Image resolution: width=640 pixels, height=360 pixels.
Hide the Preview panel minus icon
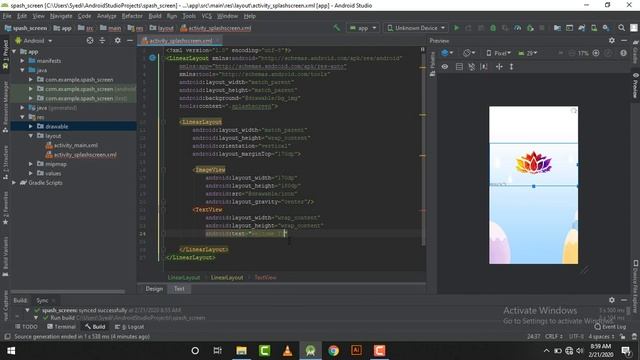tap(624, 40)
